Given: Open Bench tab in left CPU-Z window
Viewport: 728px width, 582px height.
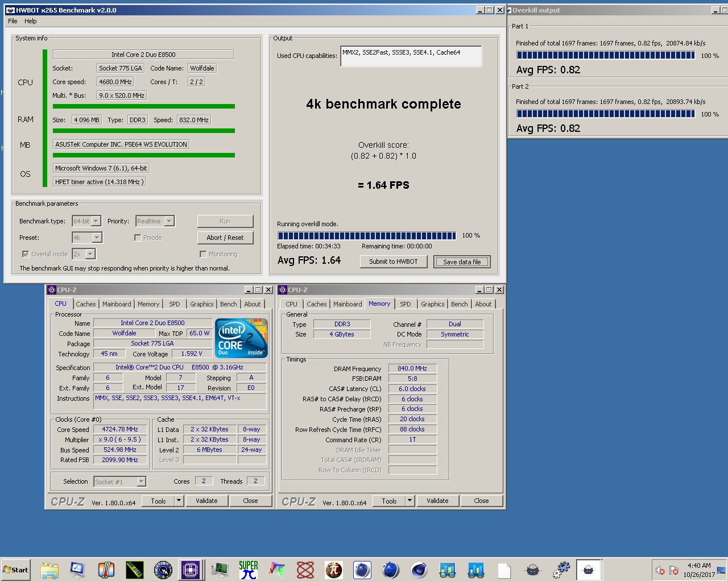Looking at the screenshot, I should [x=229, y=304].
